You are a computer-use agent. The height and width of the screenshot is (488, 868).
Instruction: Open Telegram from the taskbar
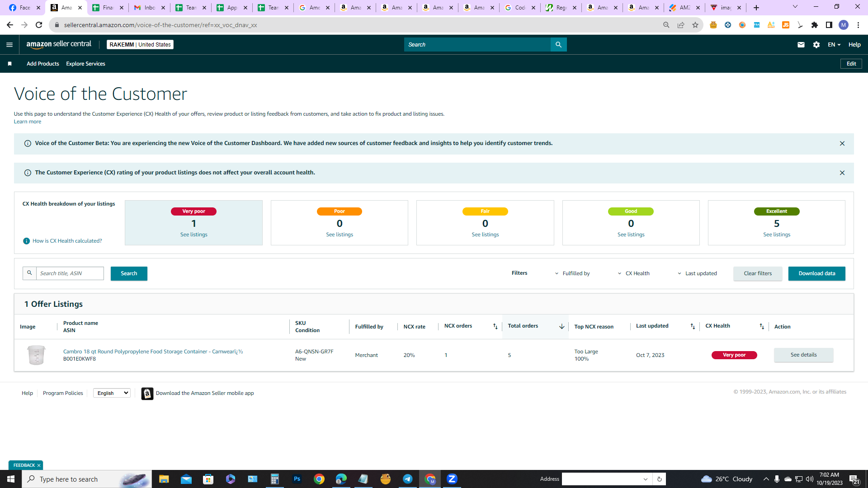pos(408,479)
